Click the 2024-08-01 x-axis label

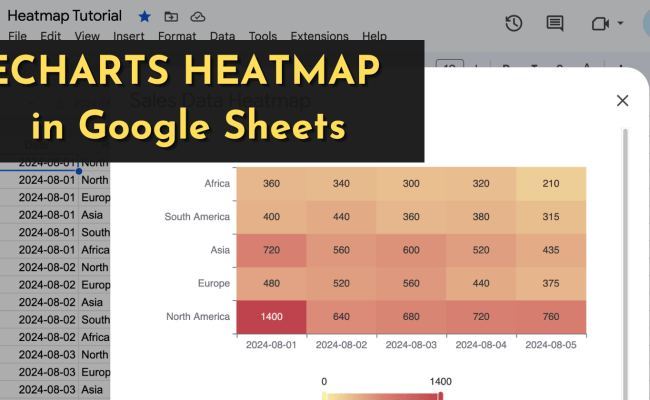point(271,345)
